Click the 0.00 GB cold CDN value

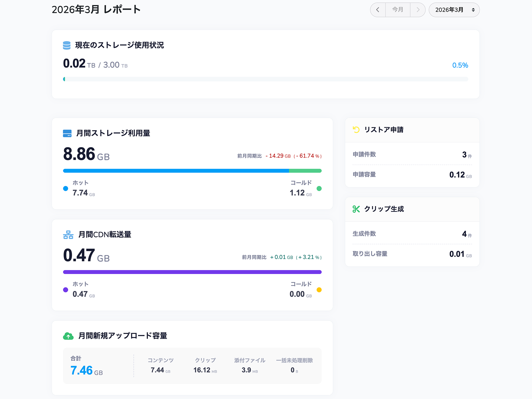(301, 294)
